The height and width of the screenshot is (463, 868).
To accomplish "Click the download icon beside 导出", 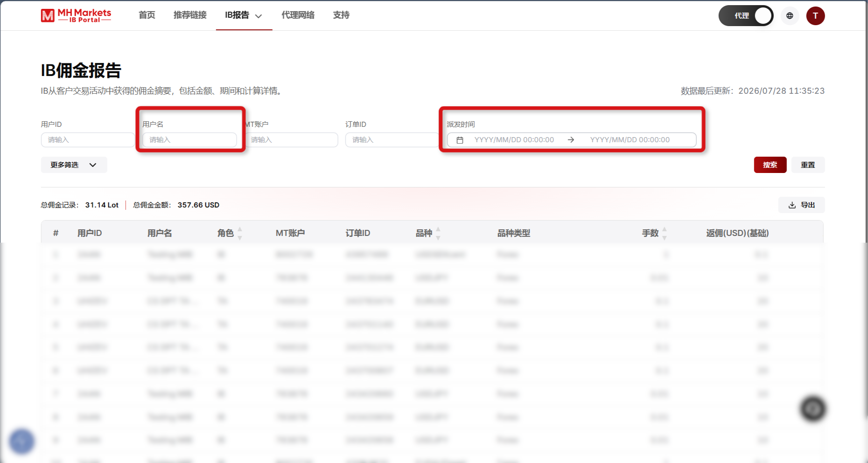I will tap(792, 205).
